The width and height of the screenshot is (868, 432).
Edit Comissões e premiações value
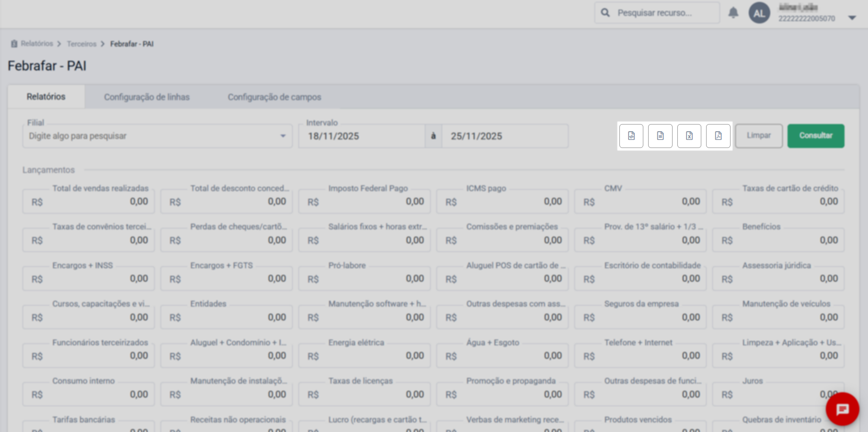click(503, 240)
